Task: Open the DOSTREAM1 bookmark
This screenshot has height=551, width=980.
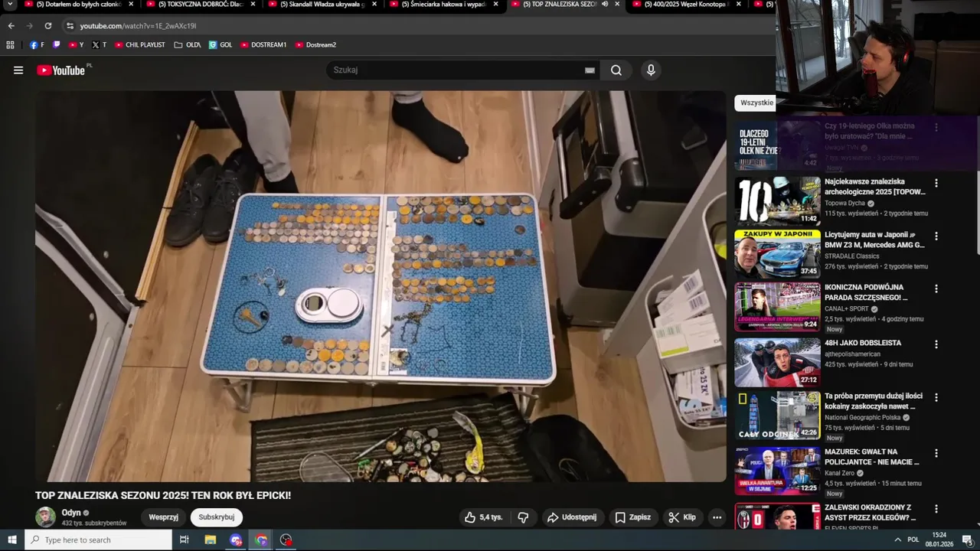Action: (x=263, y=45)
